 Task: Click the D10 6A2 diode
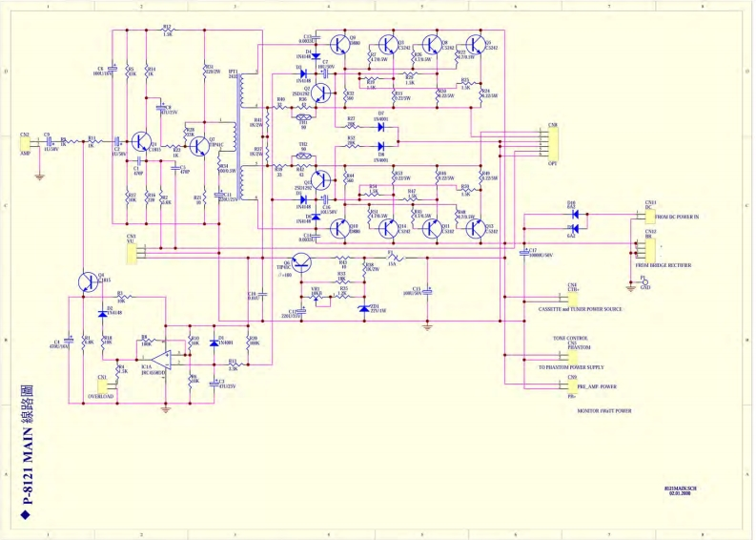(572, 215)
